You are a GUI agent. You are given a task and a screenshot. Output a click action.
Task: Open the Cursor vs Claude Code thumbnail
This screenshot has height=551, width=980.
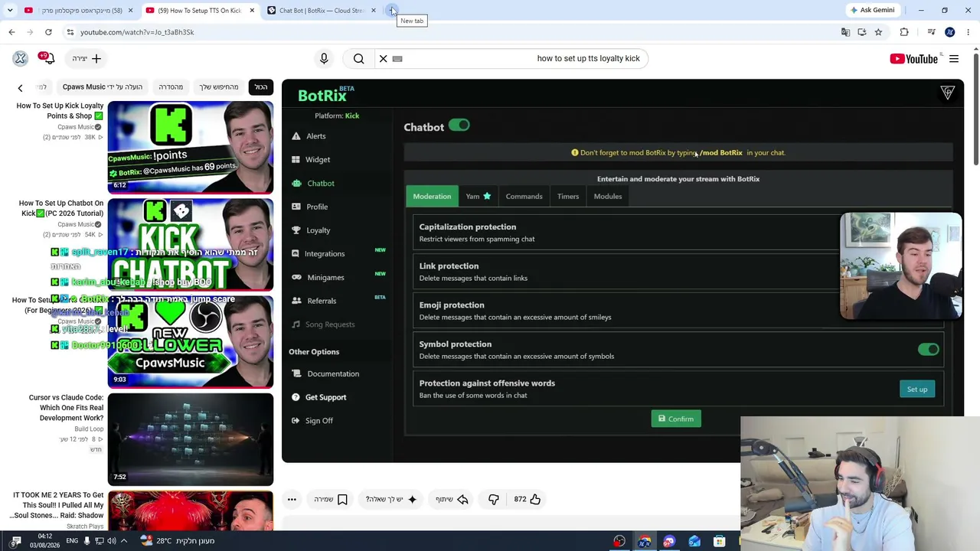191,439
